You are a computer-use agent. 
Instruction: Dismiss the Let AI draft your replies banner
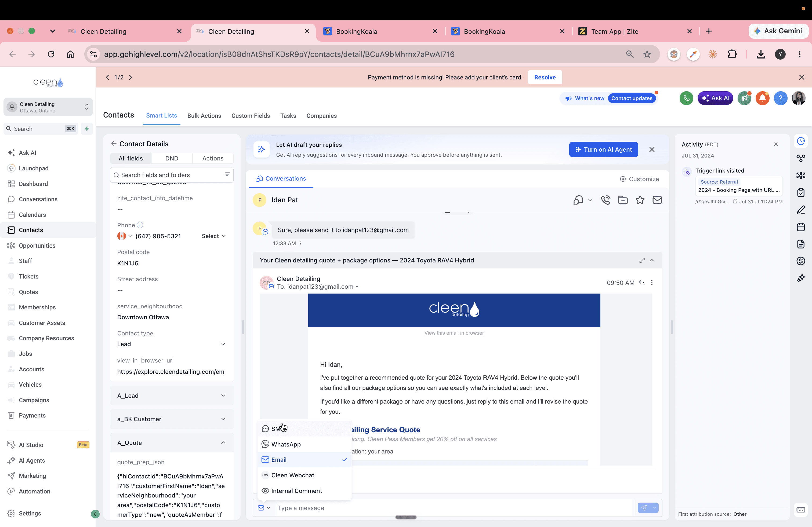pyautogui.click(x=652, y=150)
